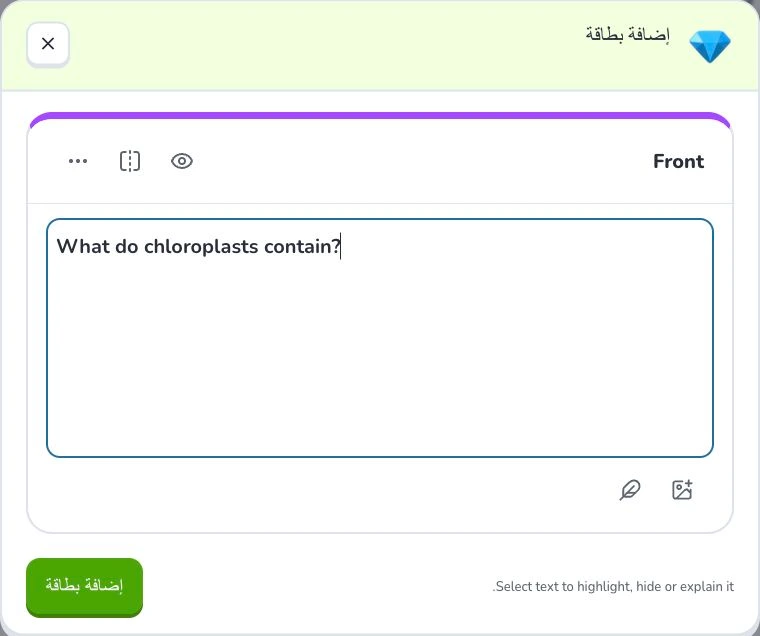
Task: Close the add card dialog
Action: click(x=48, y=44)
